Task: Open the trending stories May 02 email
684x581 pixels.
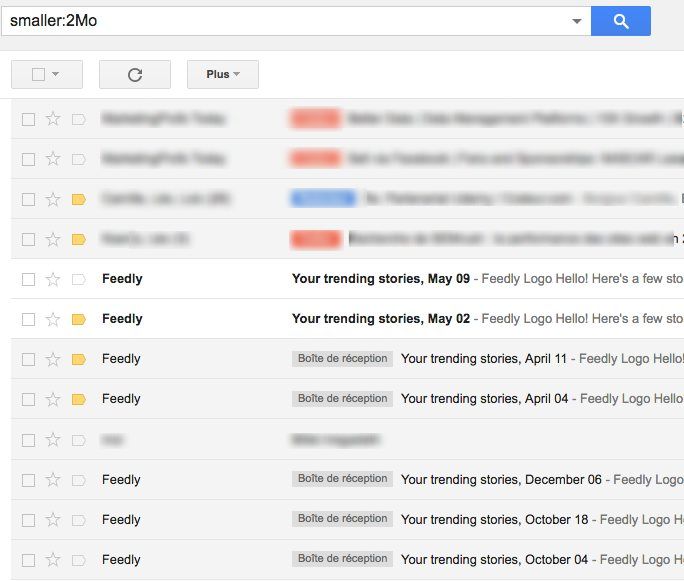Action: click(380, 319)
